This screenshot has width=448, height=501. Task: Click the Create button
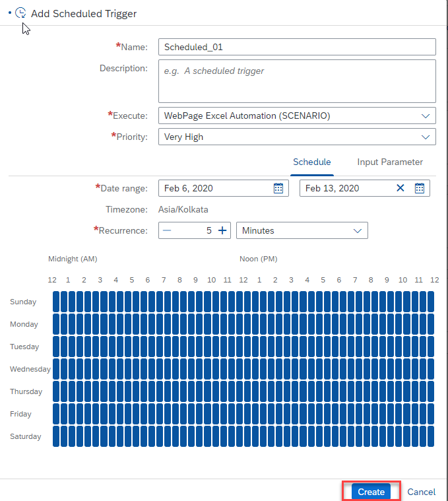(371, 492)
